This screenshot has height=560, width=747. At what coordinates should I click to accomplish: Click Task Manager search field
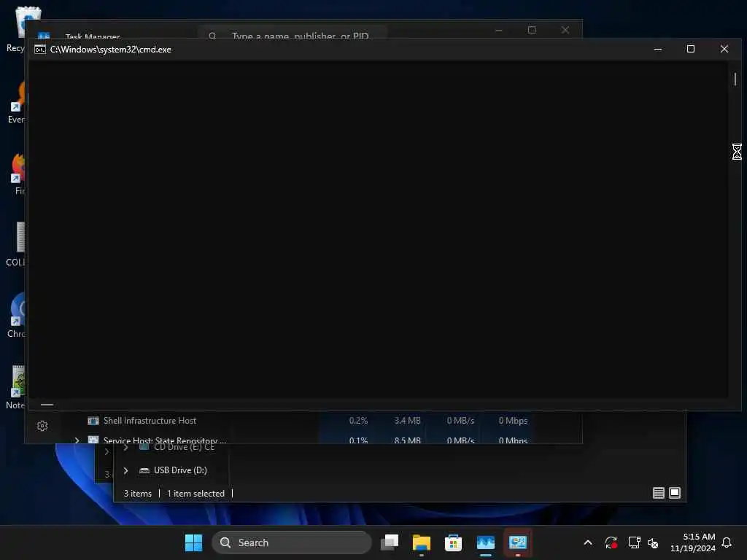pyautogui.click(x=292, y=34)
